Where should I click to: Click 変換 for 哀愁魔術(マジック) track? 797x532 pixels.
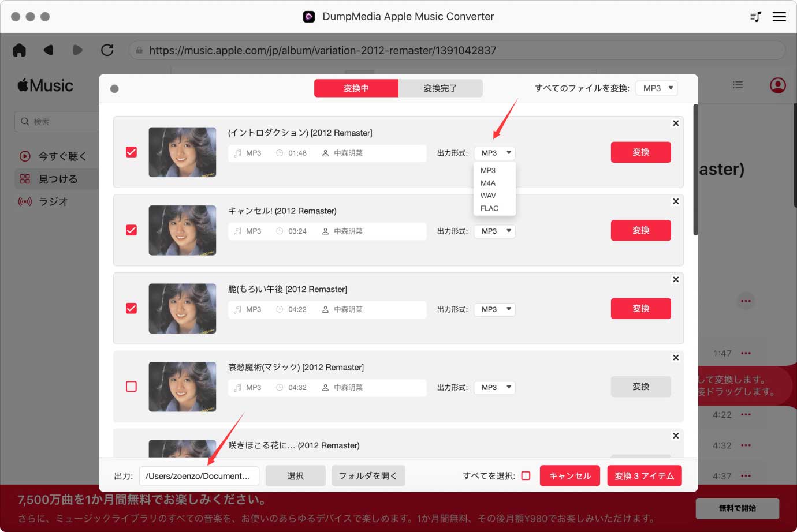641,387
